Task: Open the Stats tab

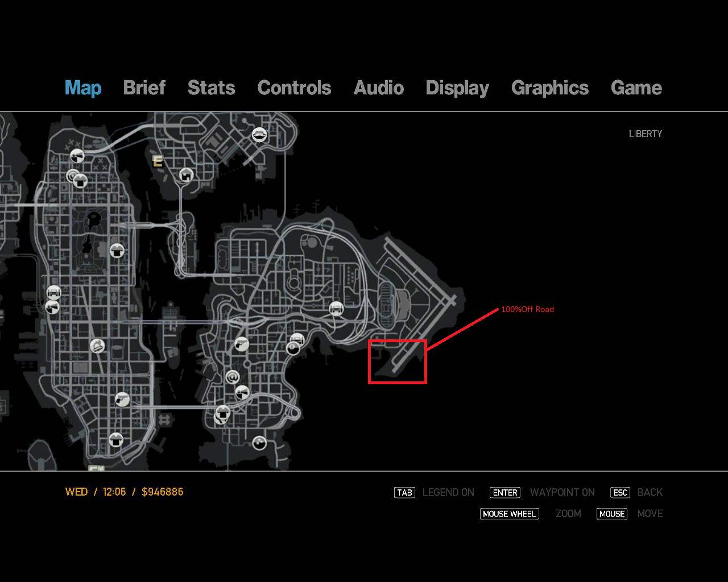Action: tap(211, 88)
